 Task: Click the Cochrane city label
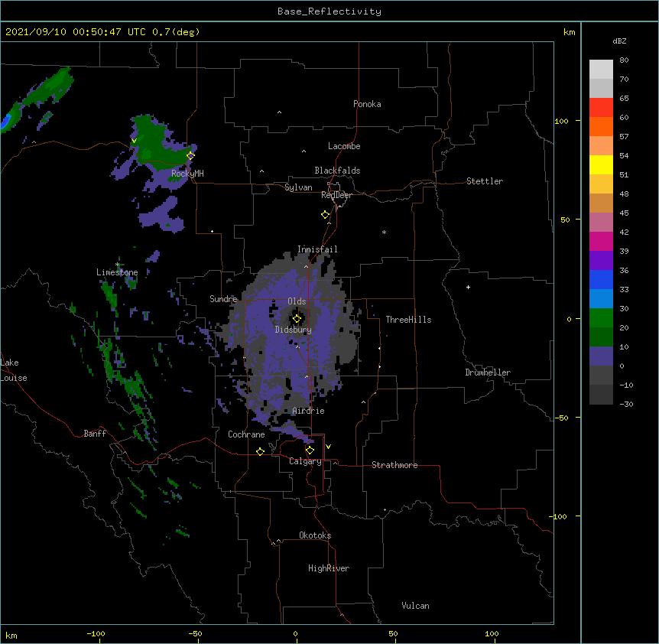[x=246, y=434]
